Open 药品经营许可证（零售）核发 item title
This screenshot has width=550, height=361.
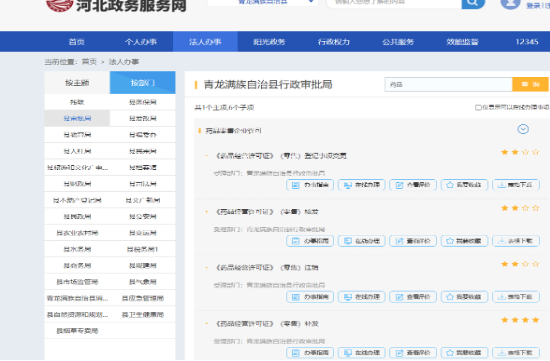[x=267, y=212]
